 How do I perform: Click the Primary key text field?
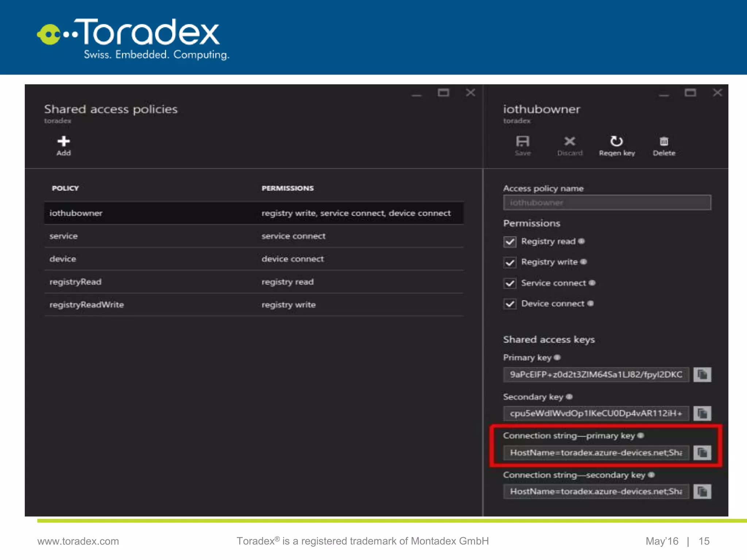click(596, 374)
